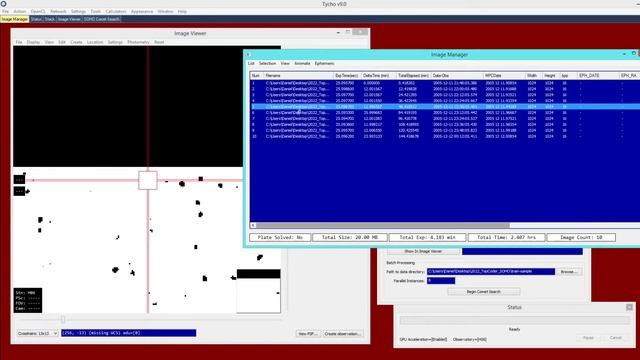Close the Status panel

[x=629, y=307]
